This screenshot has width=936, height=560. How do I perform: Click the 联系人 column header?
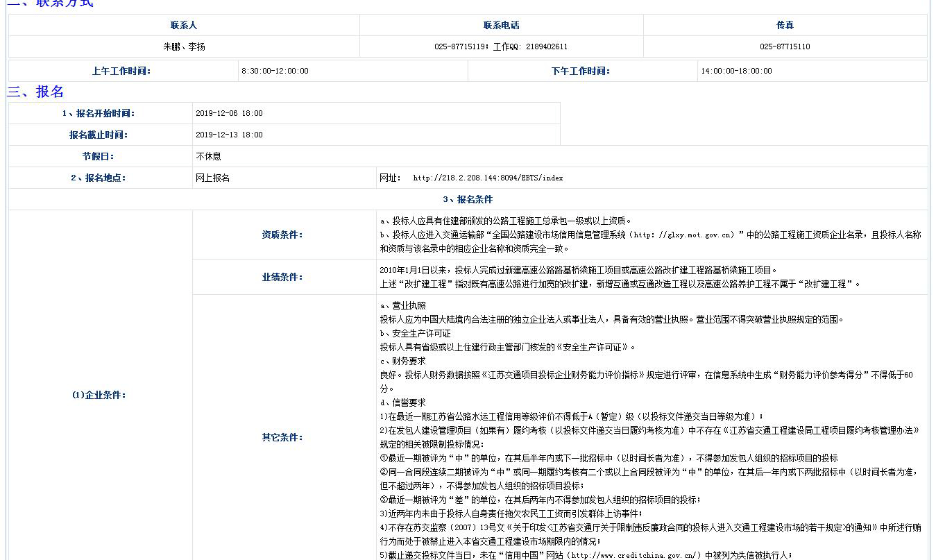(x=184, y=25)
